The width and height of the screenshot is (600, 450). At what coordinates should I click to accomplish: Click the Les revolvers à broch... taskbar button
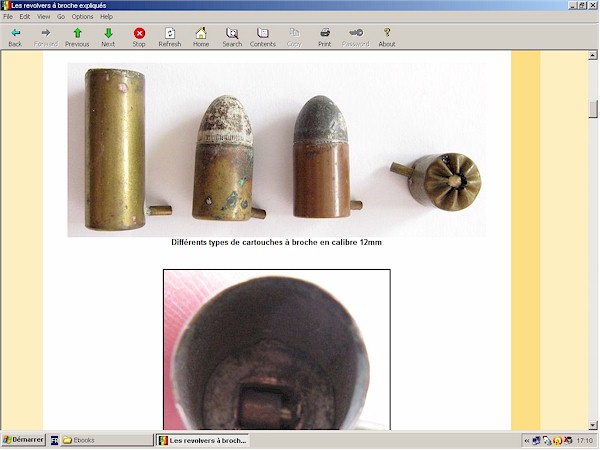click(202, 440)
